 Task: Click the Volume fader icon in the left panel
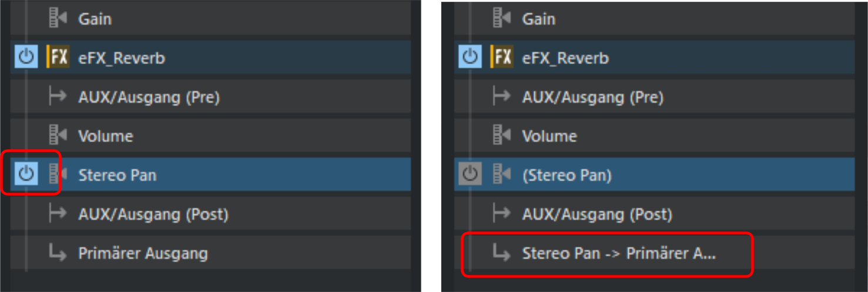click(x=58, y=136)
